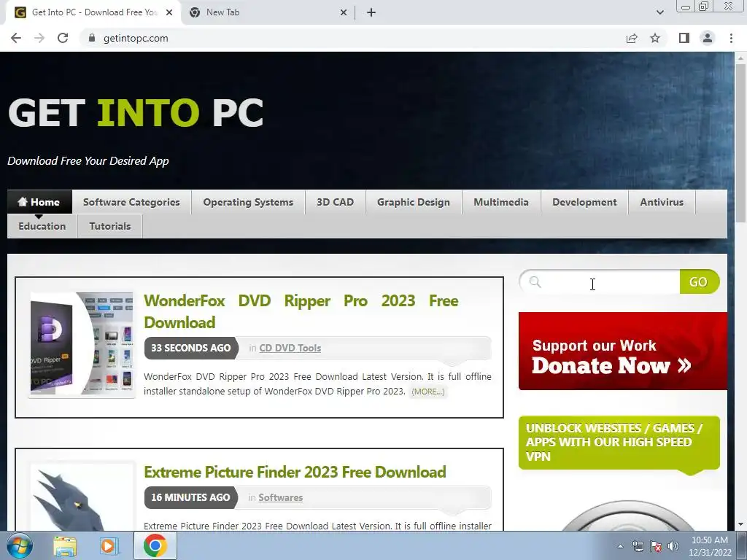Click the Unblock Websites VPN banner
Screen dimensions: 747x560
click(x=619, y=443)
